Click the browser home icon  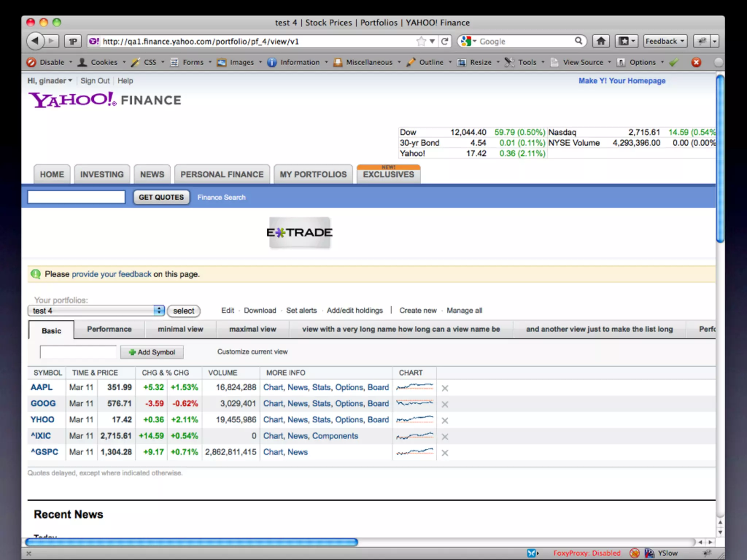(x=601, y=41)
